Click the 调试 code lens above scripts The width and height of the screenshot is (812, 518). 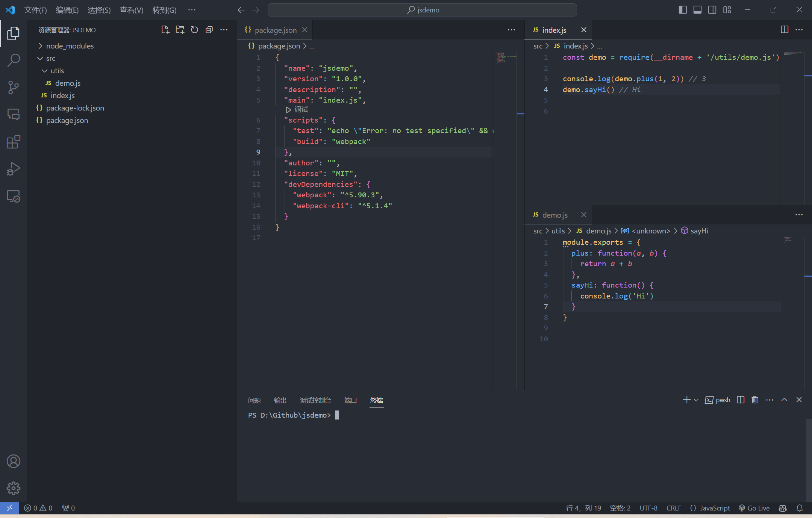pyautogui.click(x=301, y=109)
